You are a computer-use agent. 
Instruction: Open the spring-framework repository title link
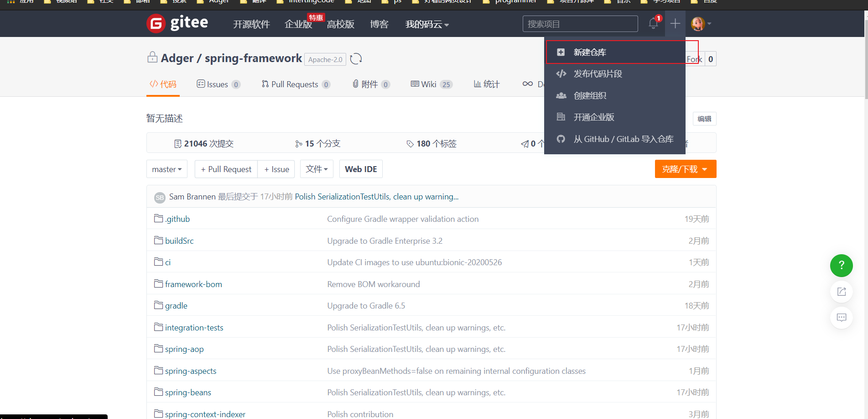(253, 58)
